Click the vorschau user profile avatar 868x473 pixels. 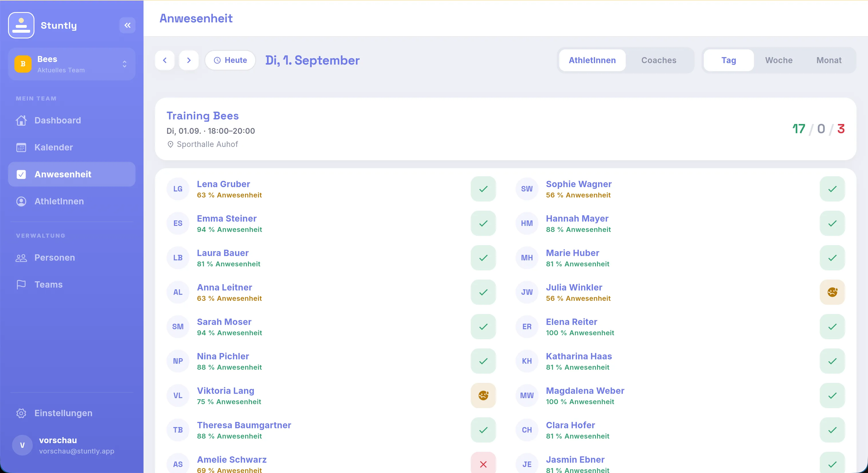click(22, 445)
